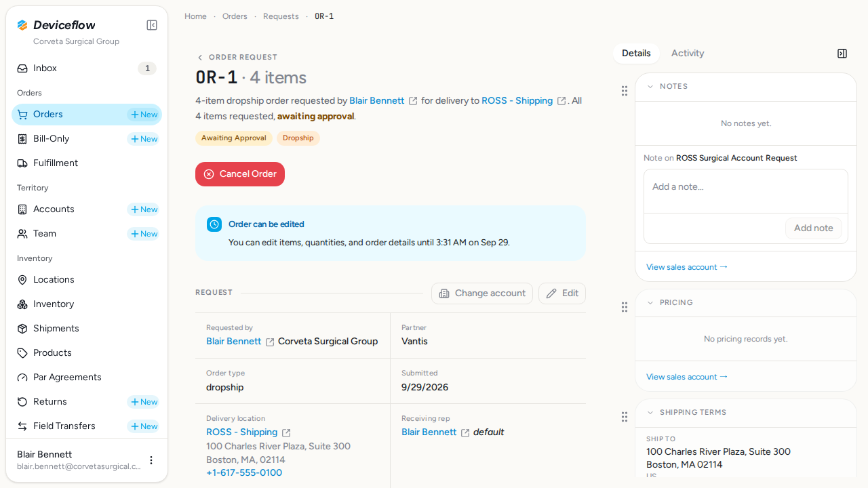Switch to the Activity tab

688,54
